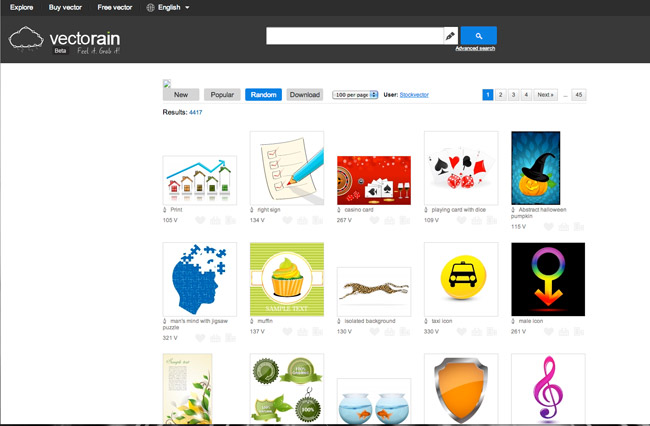This screenshot has width=650, height=426.
Task: Open the casino card thumbnail
Action: [x=374, y=180]
